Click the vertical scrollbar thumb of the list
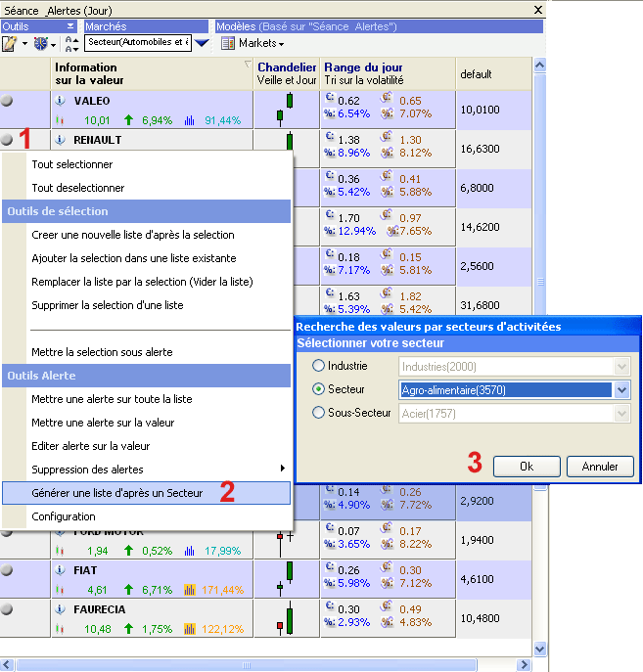Screen dimensions: 643x672 click(540, 282)
